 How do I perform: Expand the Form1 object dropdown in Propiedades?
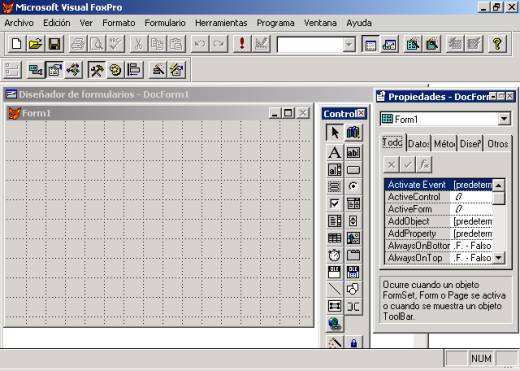(x=504, y=119)
